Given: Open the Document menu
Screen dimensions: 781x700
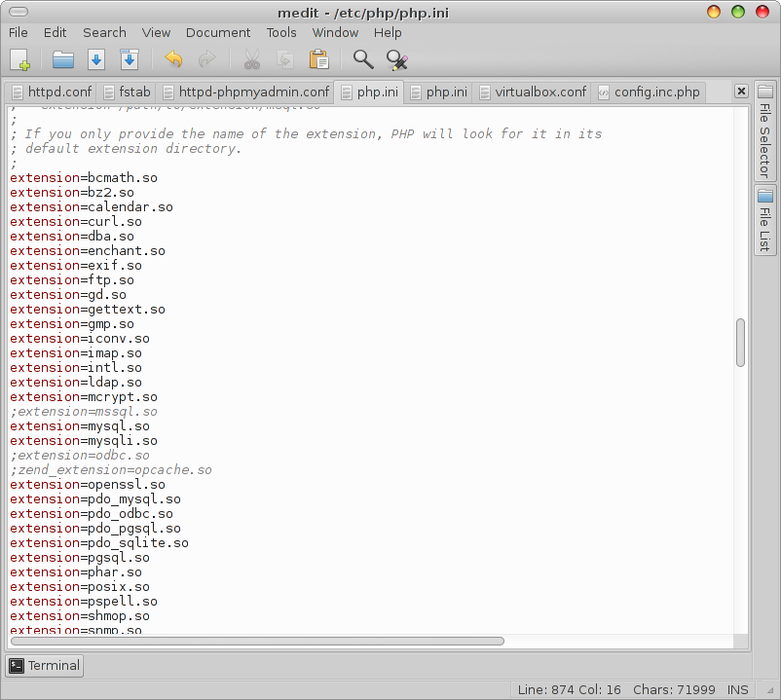Looking at the screenshot, I should [218, 33].
